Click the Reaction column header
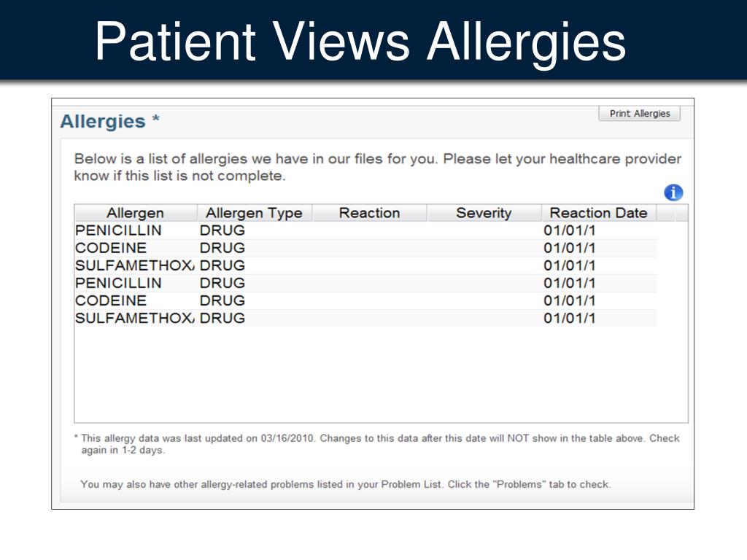This screenshot has height=560, width=747. 369,213
